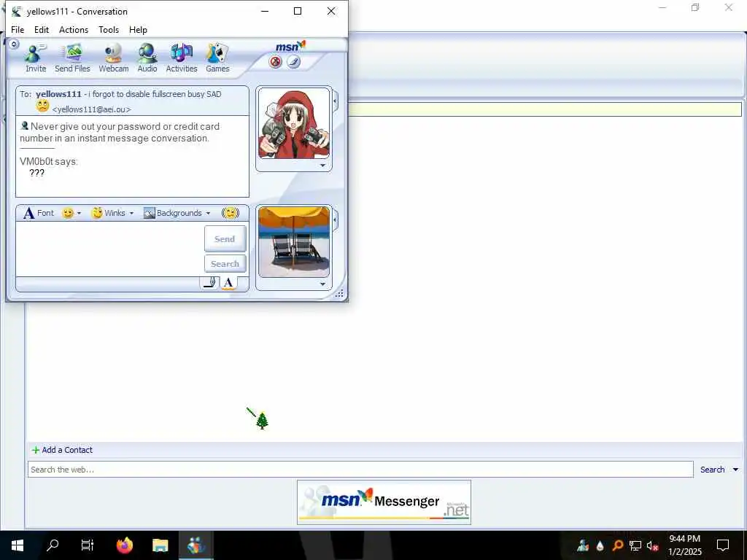Viewport: 747px width, 560px height.
Task: Open the Help menu
Action: pyautogui.click(x=138, y=29)
